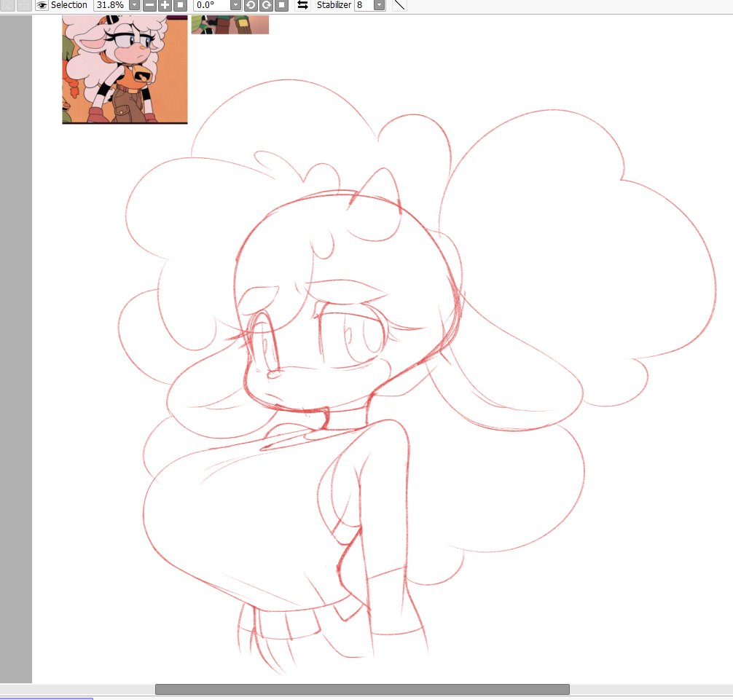Toggle the Selection visibility eye icon
Viewport: 733px width, 700px height.
point(42,5)
